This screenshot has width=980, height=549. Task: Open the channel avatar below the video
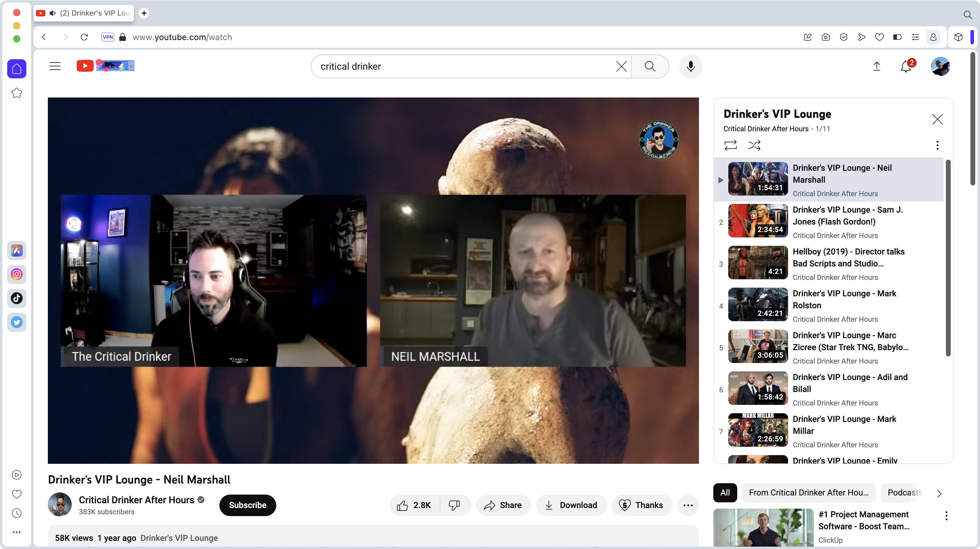pos(60,504)
